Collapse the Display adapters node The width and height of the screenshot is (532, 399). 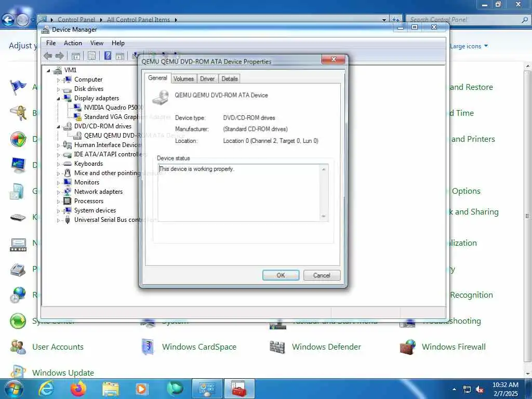58,98
